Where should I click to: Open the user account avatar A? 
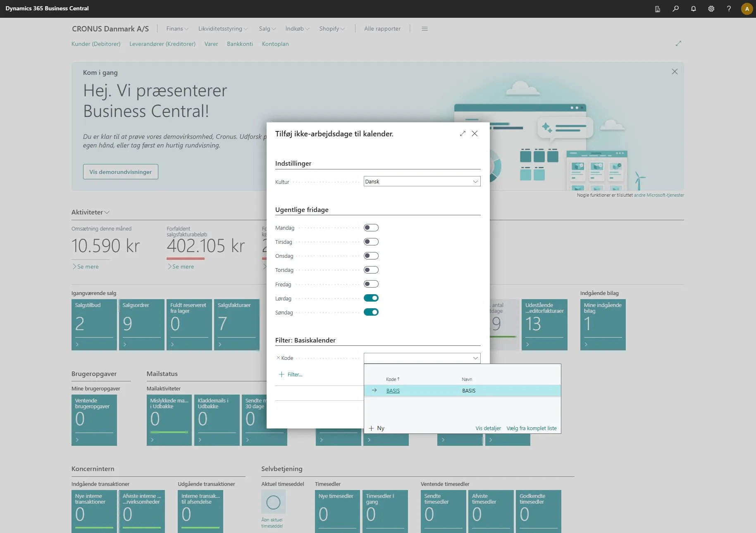click(747, 9)
